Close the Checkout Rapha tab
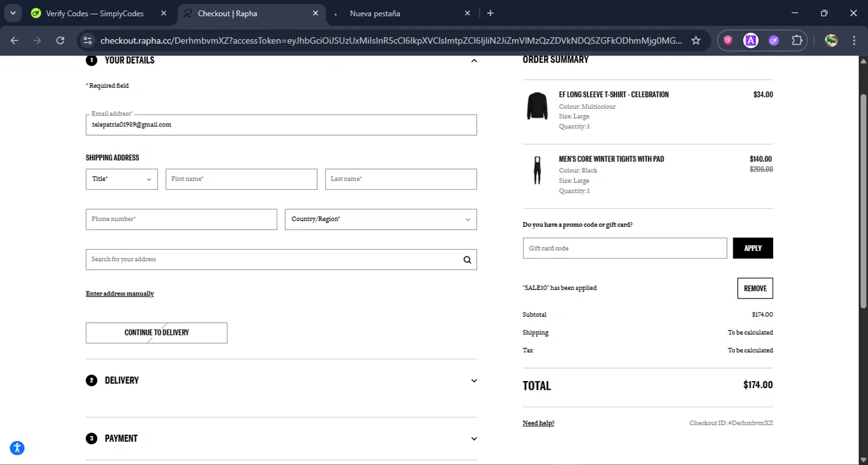Image resolution: width=868 pixels, height=465 pixels. pos(315,13)
